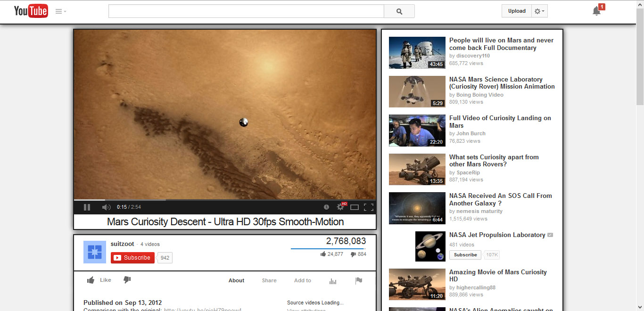Open the gear dropdown beside Upload
The image size is (644, 311).
point(538,10)
